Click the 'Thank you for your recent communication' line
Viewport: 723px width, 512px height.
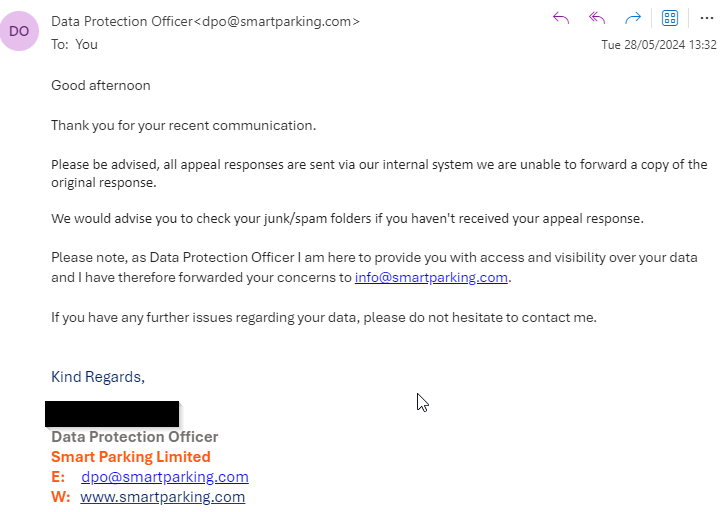[x=184, y=125]
